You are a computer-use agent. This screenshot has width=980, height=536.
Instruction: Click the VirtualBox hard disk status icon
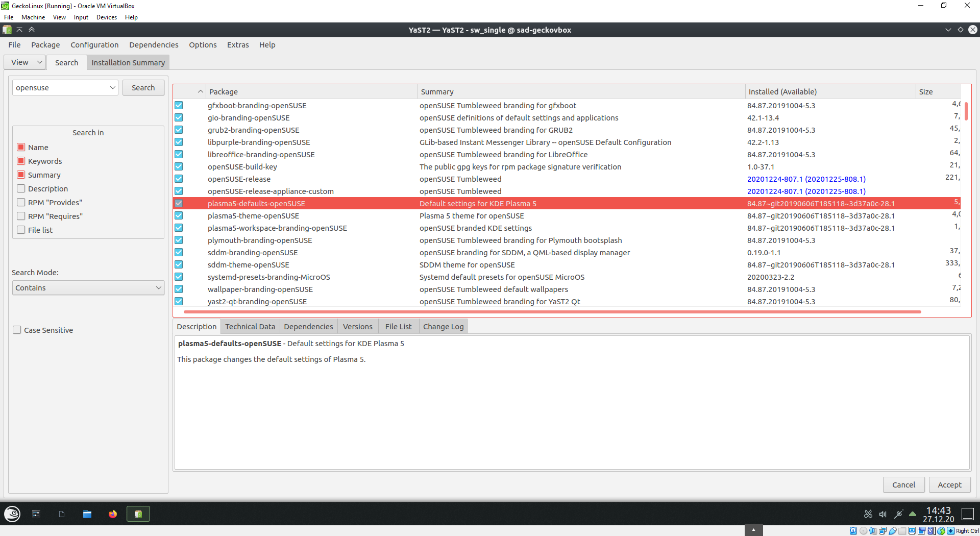(x=853, y=531)
